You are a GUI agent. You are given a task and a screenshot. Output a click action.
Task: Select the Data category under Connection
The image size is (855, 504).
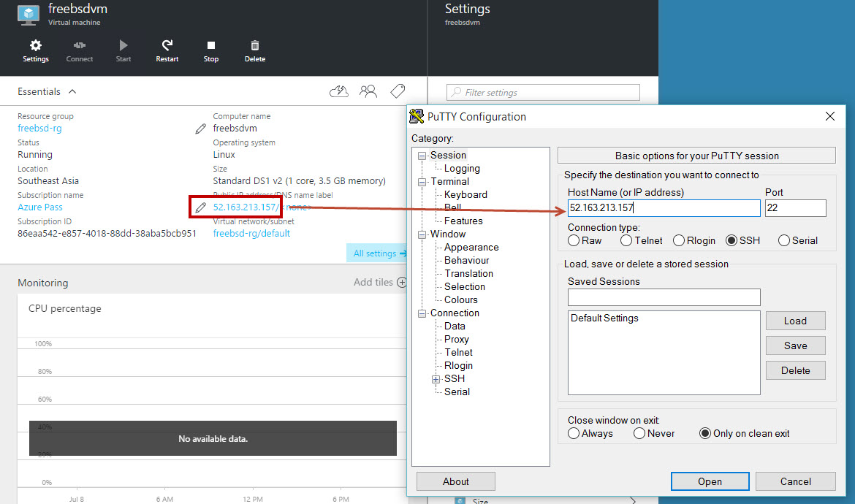click(x=455, y=326)
